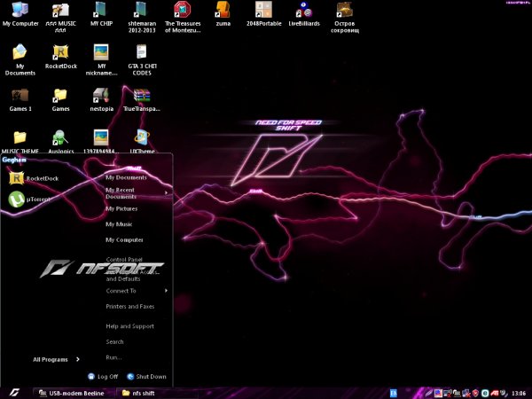This screenshot has width=532, height=399.
Task: Click the NFS-logo Start button
Action: pos(14,393)
